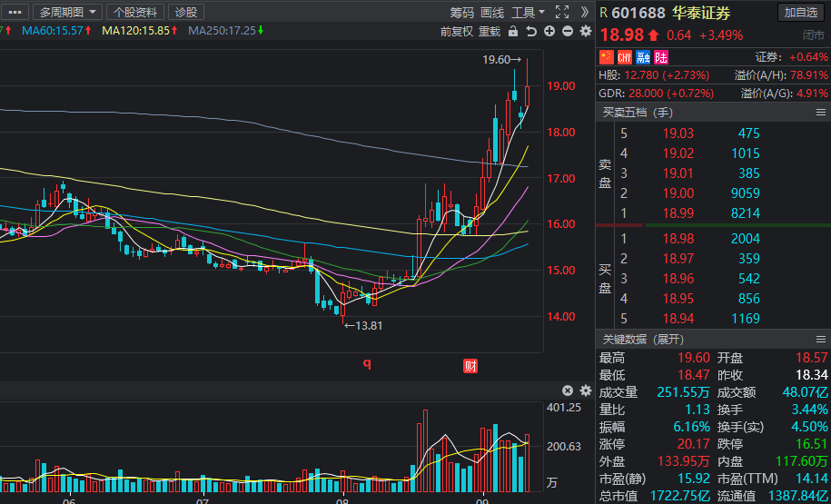Expand panel with double chevron

584,12
